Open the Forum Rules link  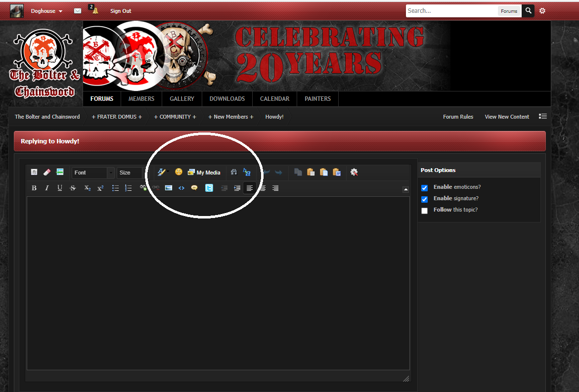458,117
